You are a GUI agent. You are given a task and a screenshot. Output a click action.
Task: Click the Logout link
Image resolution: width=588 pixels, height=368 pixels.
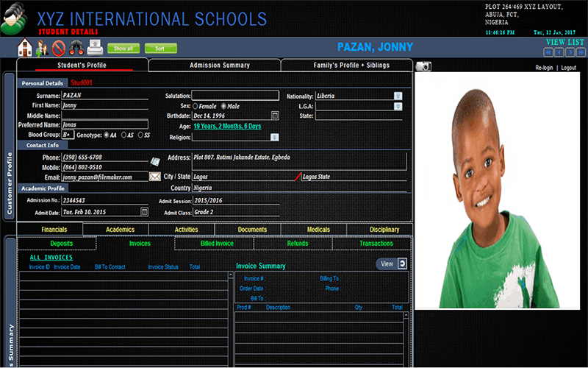click(568, 68)
